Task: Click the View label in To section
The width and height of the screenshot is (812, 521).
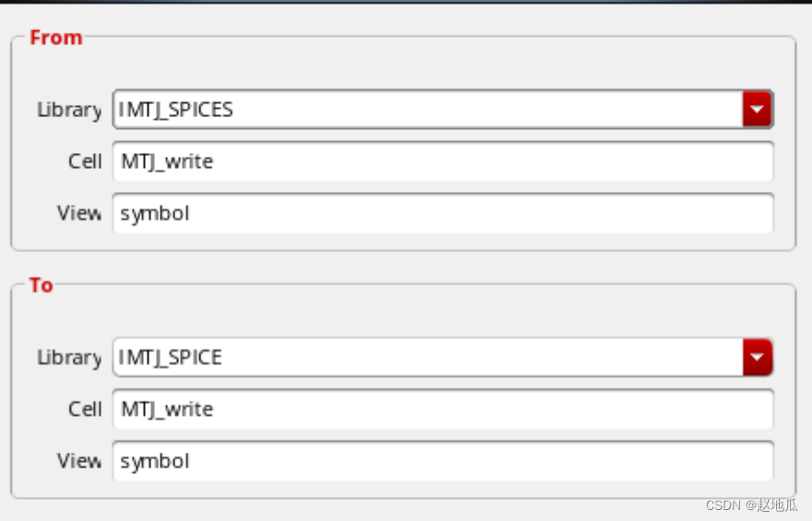Action: [x=79, y=460]
